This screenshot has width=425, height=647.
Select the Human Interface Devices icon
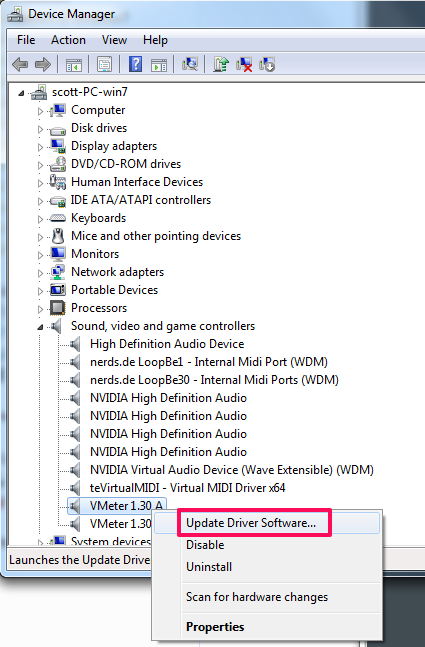click(x=57, y=182)
